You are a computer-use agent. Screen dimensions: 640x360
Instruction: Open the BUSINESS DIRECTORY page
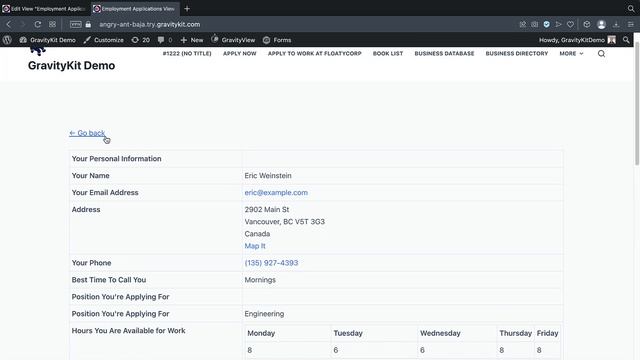coord(517,53)
